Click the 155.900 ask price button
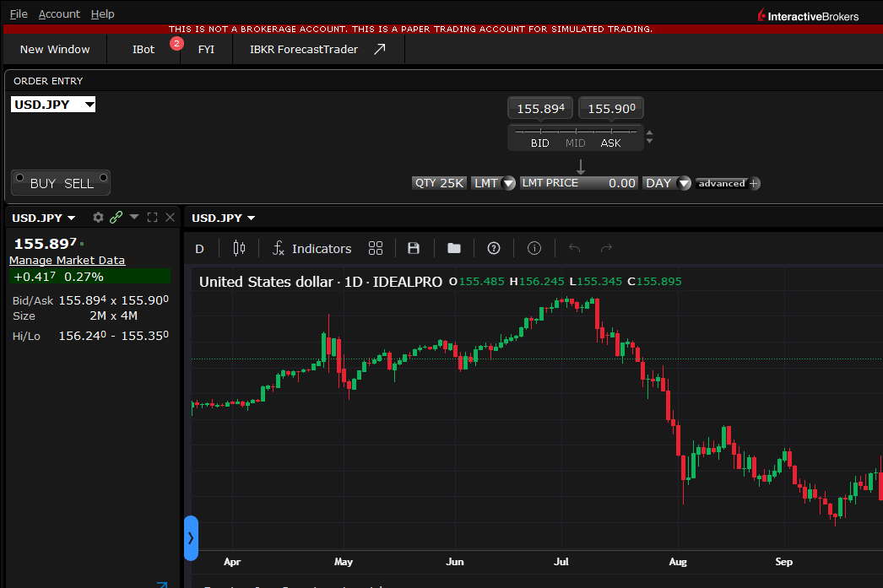883x588 pixels. [x=611, y=109]
